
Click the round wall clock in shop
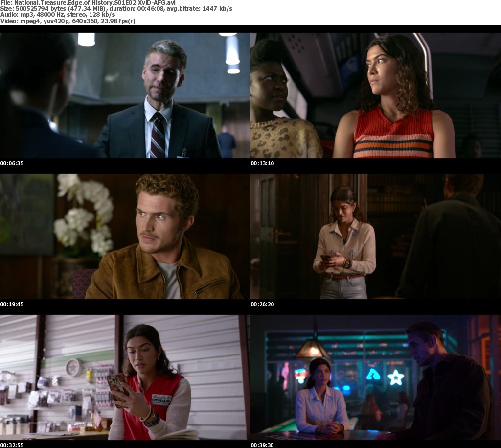click(73, 367)
